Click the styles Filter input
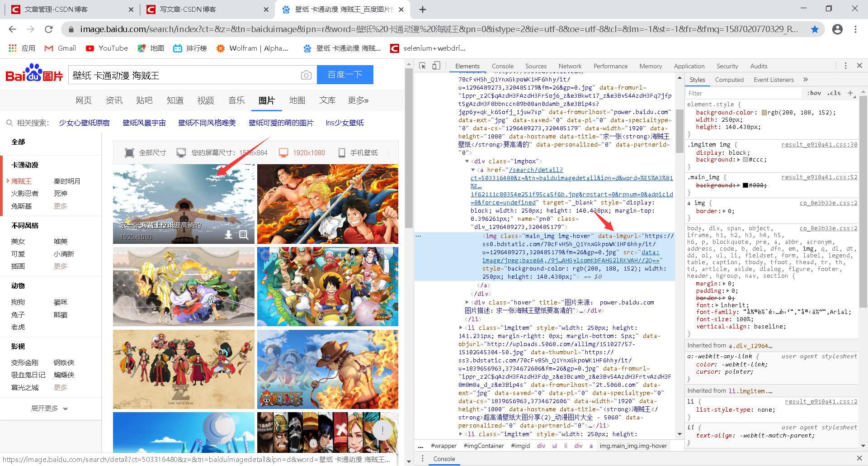Image resolution: width=868 pixels, height=466 pixels. pos(744,93)
